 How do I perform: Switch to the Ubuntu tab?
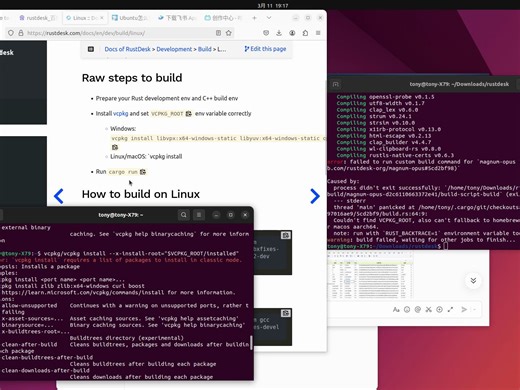[131, 18]
